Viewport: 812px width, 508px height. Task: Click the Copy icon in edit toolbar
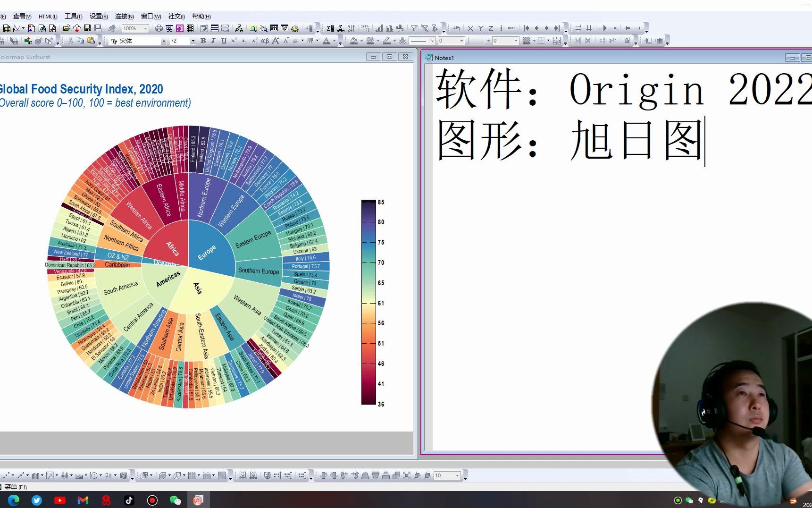pos(81,41)
